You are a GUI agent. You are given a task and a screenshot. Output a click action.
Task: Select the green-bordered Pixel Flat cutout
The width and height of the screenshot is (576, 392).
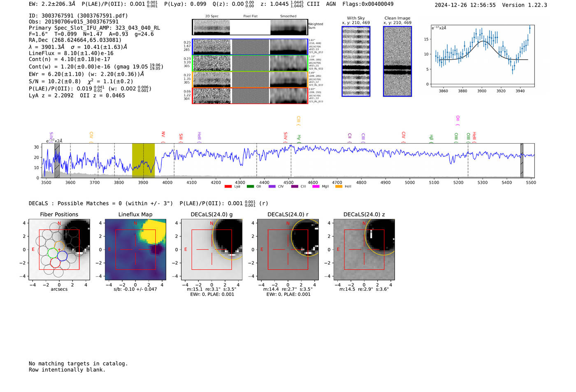click(250, 63)
